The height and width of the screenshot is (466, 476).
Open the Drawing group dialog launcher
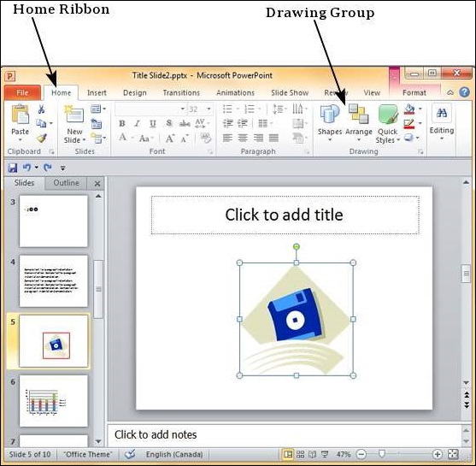[420, 151]
